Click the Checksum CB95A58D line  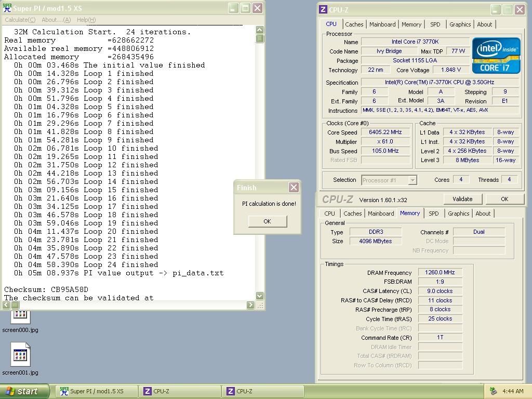(x=46, y=289)
